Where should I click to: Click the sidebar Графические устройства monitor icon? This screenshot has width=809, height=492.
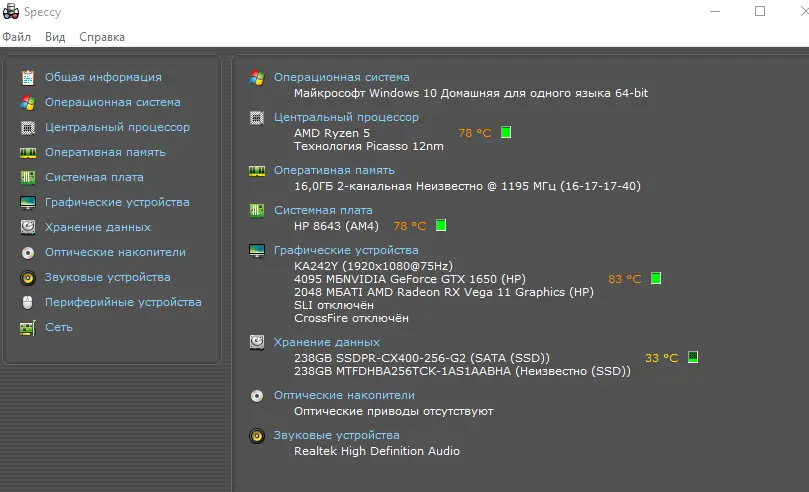(x=28, y=203)
